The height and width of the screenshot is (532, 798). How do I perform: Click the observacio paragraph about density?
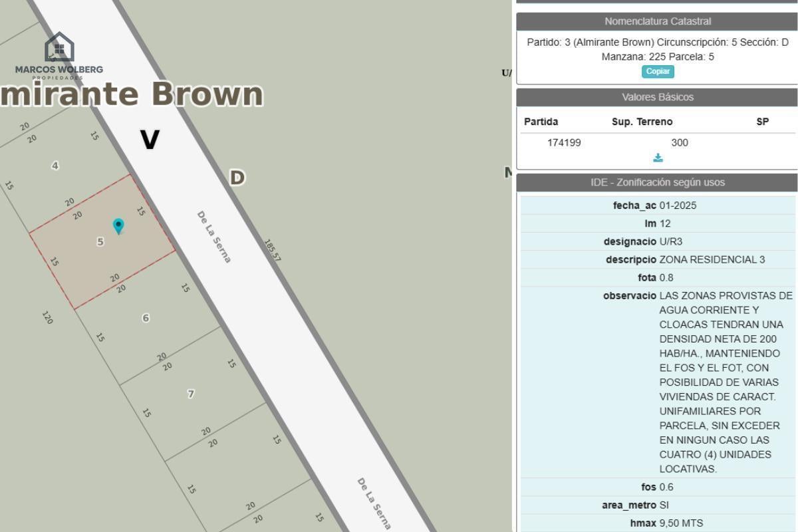[x=726, y=382]
